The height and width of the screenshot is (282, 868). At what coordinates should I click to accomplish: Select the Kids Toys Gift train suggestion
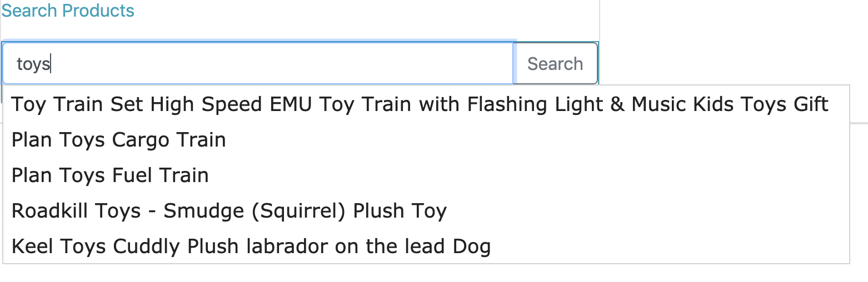click(x=426, y=104)
